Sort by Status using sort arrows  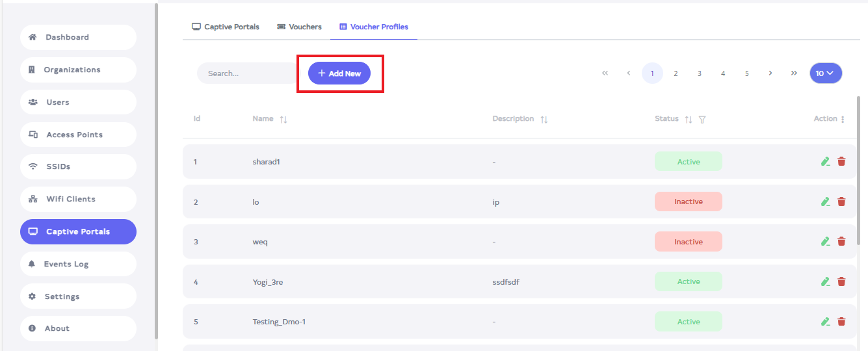click(x=689, y=120)
